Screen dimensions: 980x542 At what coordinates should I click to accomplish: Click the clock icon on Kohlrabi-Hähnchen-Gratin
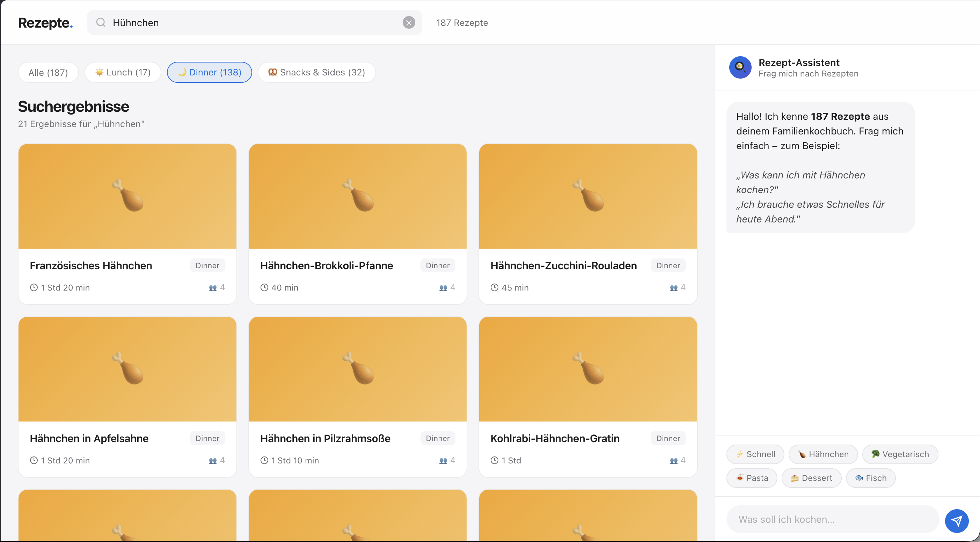pyautogui.click(x=495, y=461)
